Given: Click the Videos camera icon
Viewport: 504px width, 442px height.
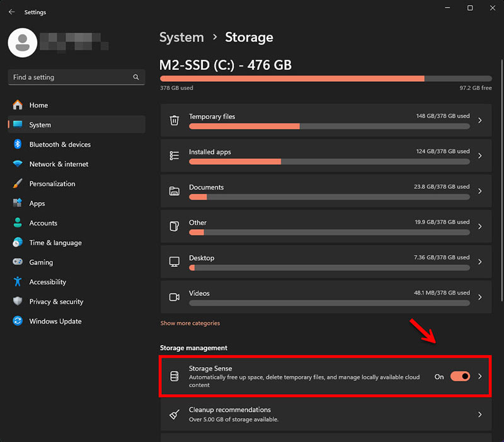Looking at the screenshot, I should tap(175, 297).
